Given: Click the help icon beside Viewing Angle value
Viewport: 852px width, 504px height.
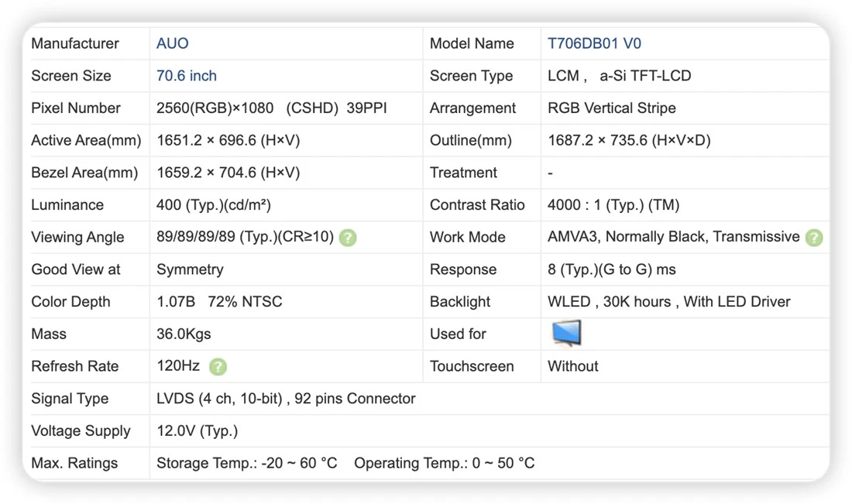Looking at the screenshot, I should coord(348,238).
